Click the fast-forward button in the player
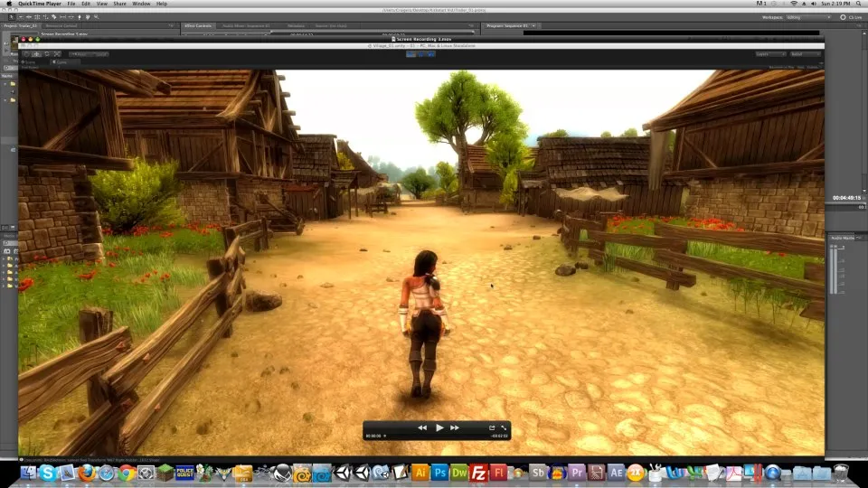 click(x=455, y=427)
